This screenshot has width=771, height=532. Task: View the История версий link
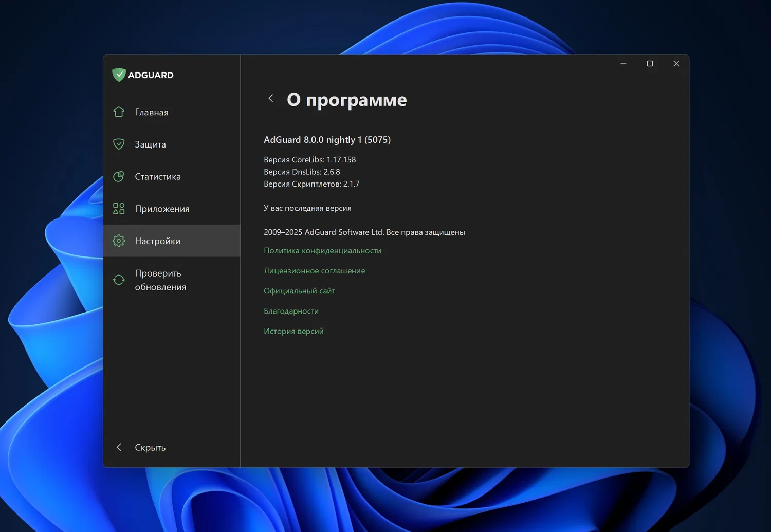click(293, 331)
